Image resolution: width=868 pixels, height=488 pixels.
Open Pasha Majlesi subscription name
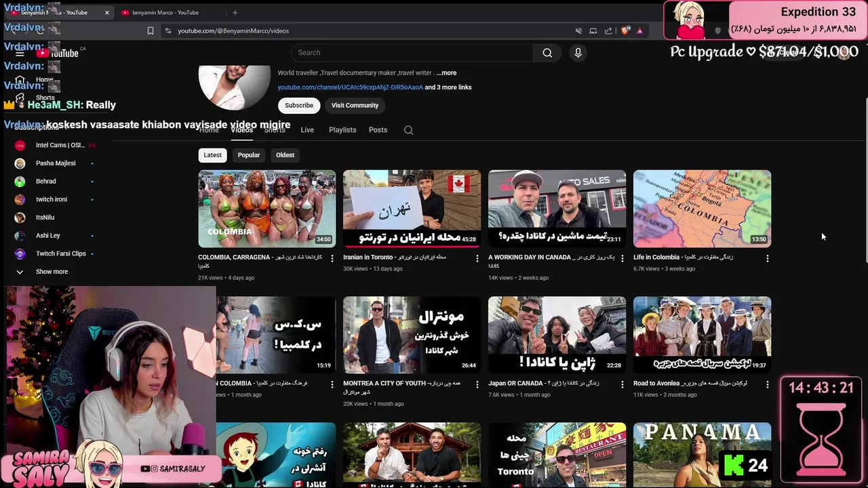pyautogui.click(x=56, y=163)
